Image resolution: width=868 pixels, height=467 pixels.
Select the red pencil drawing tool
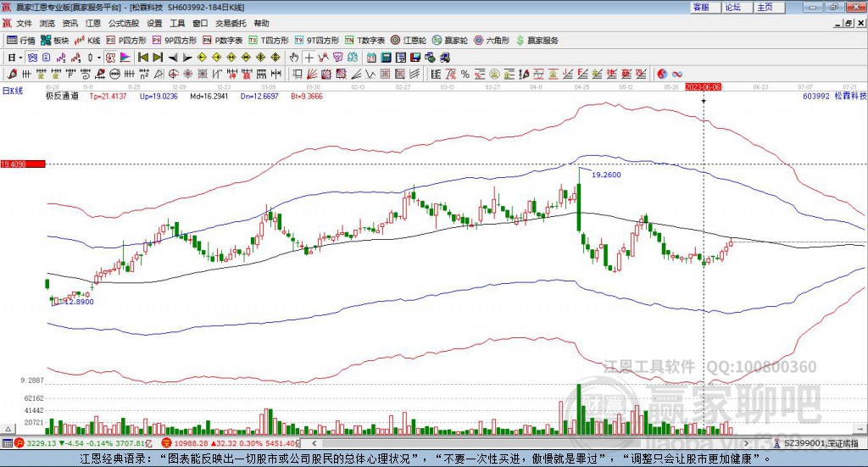click(x=12, y=74)
